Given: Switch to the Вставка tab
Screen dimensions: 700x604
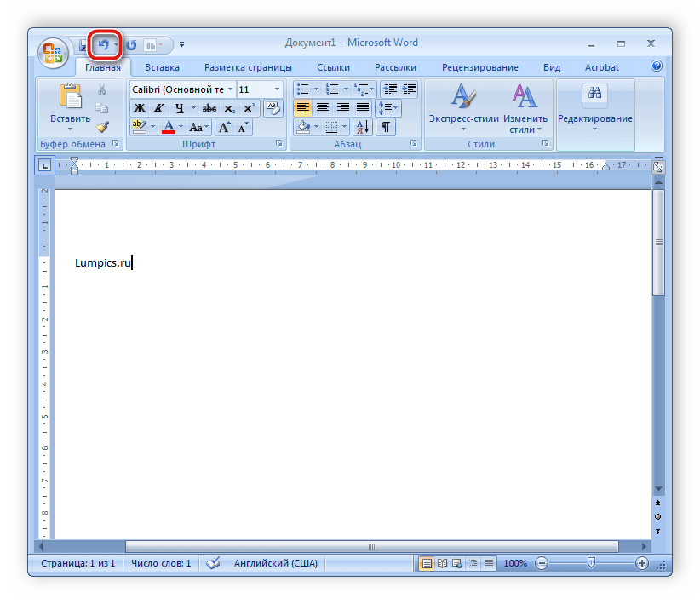Looking at the screenshot, I should coord(162,67).
